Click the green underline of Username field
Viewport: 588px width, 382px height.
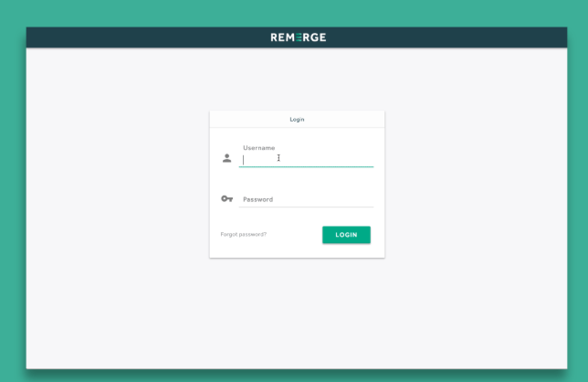(306, 166)
